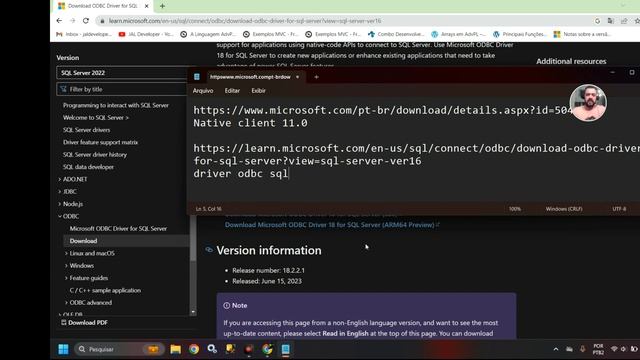Expand Welcome to SQL Server item
640x360 pixels.
coord(96,118)
